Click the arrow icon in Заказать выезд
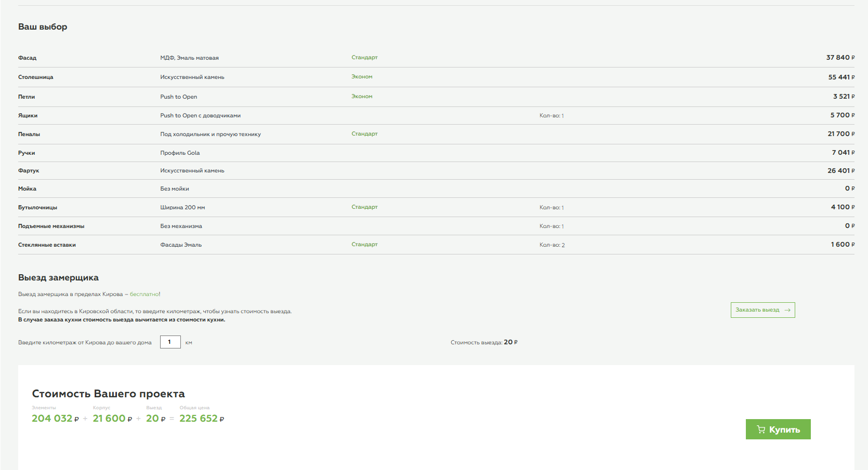 tap(787, 310)
